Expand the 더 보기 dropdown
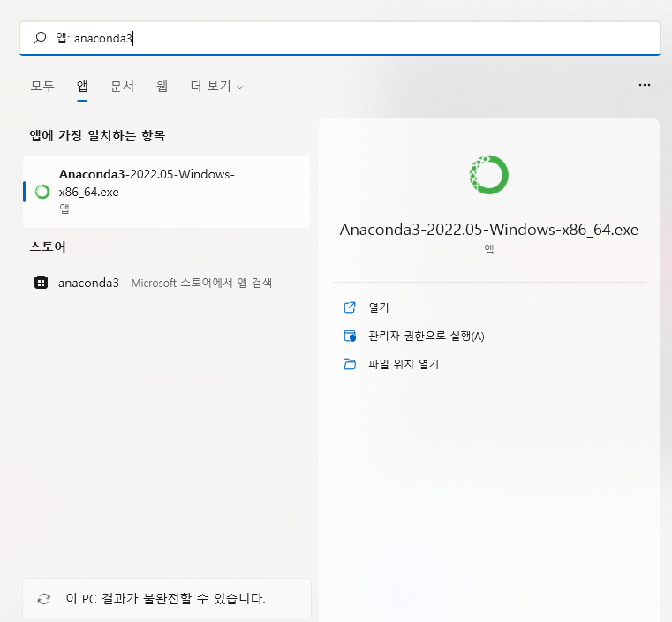This screenshot has width=672, height=622. tap(217, 87)
